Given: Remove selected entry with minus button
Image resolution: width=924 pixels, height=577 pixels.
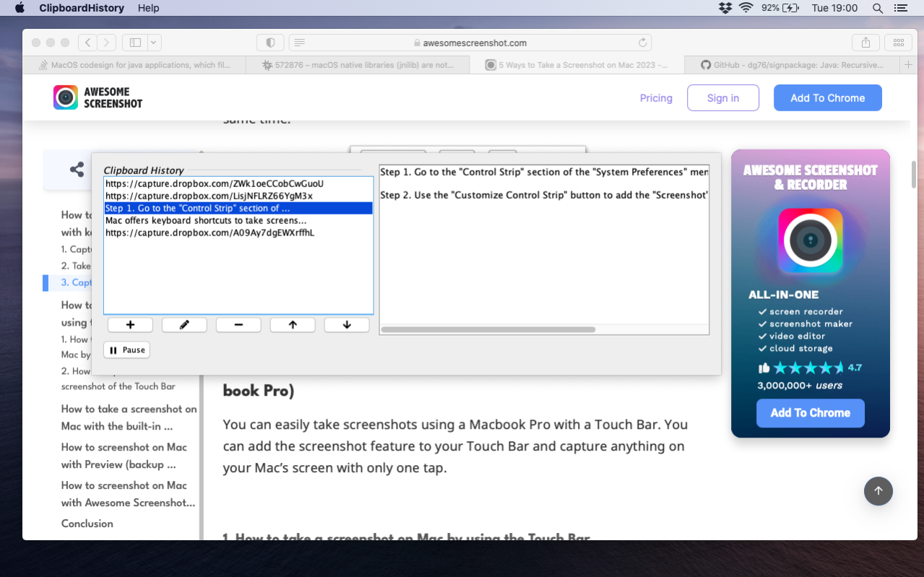Looking at the screenshot, I should [x=238, y=325].
